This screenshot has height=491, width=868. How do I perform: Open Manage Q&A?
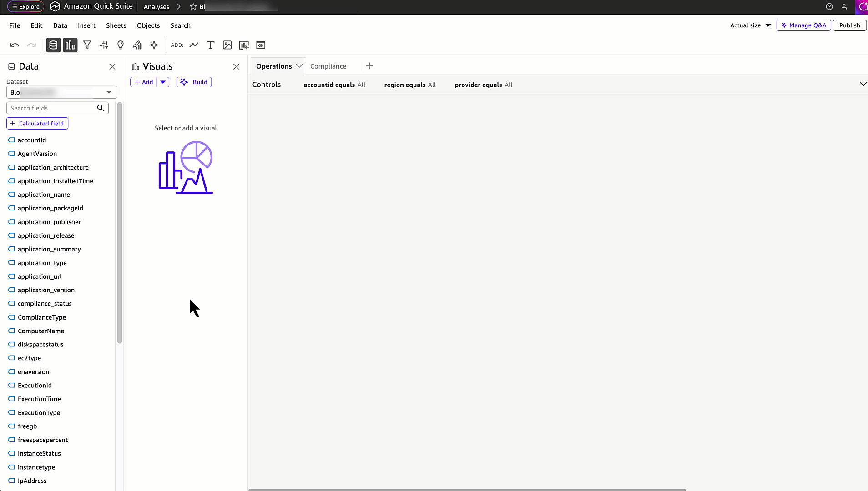coord(803,25)
